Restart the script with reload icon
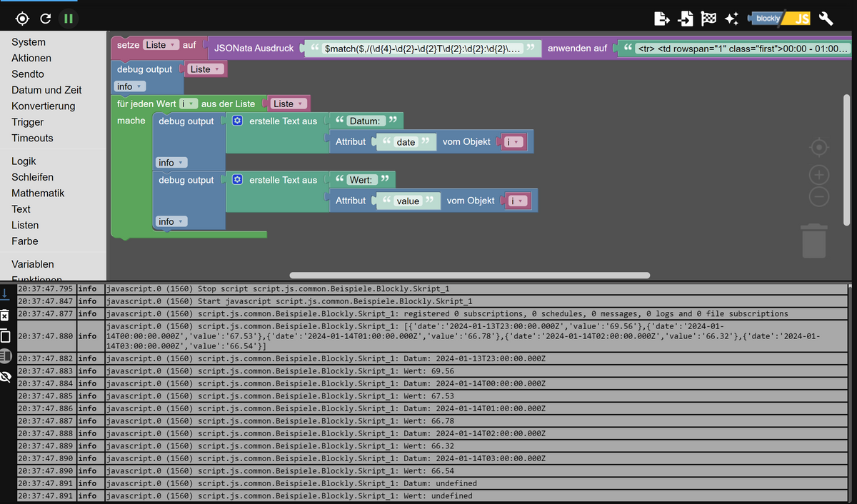Screen dimensions: 857x504 point(46,19)
